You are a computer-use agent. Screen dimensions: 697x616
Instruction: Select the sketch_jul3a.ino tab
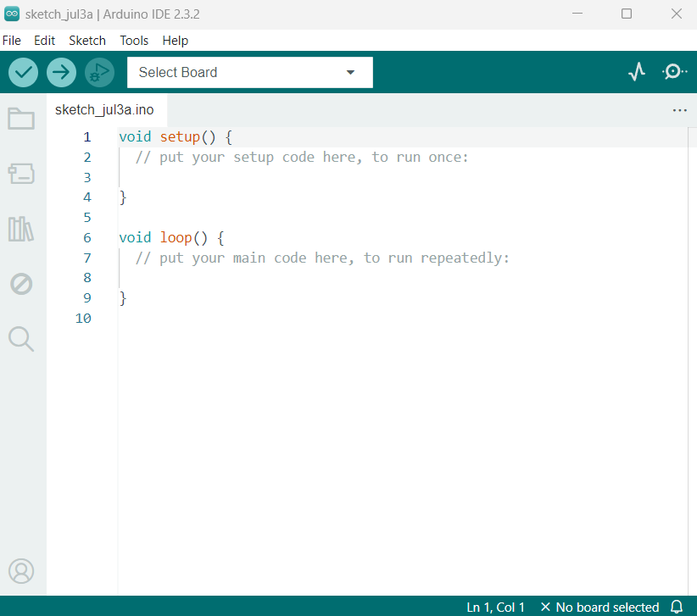coord(104,110)
